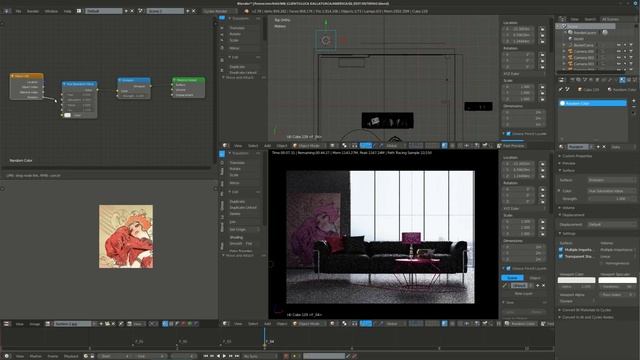640x360 pixels.
Task: Expand the Custom Properties panel
Action: (x=576, y=156)
